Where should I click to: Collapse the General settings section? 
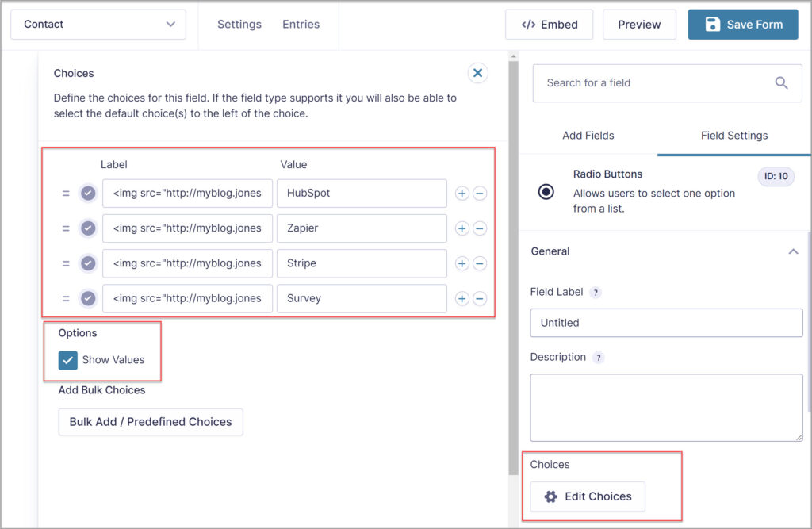coord(794,251)
